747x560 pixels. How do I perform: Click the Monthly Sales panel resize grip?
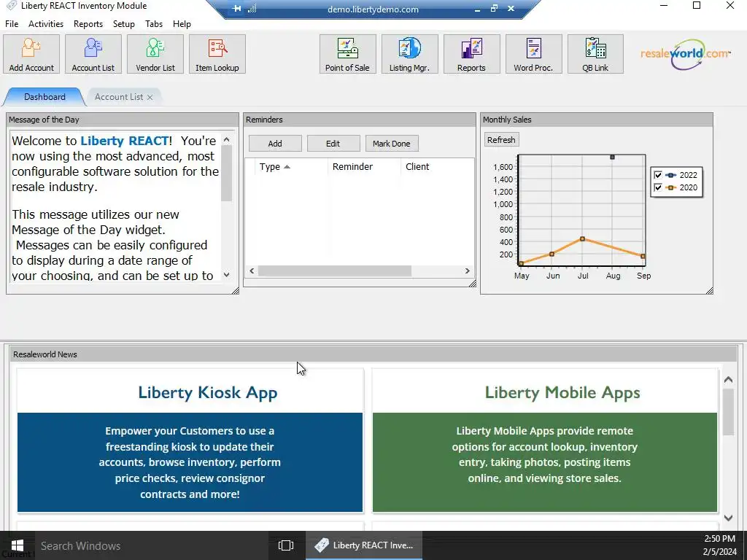[x=709, y=290]
